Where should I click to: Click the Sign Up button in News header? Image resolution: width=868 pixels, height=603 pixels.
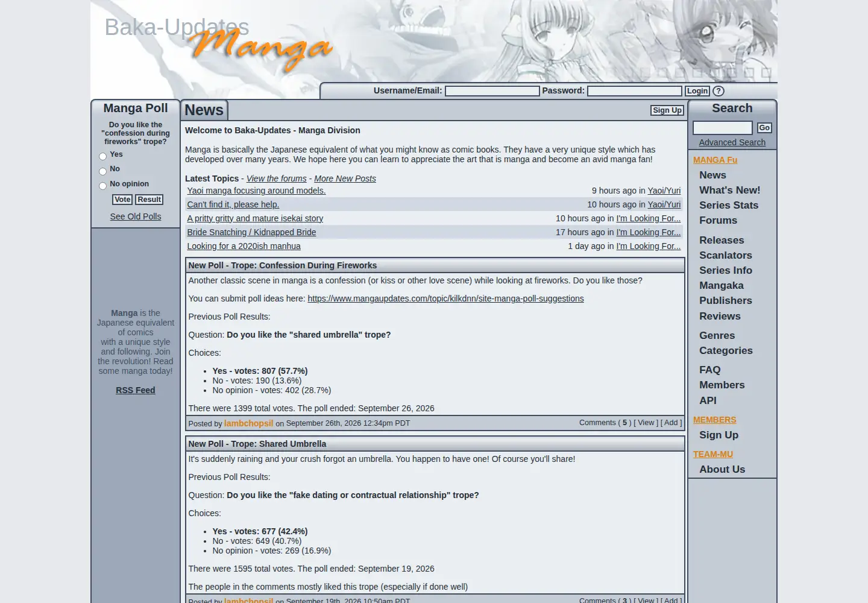tap(667, 110)
